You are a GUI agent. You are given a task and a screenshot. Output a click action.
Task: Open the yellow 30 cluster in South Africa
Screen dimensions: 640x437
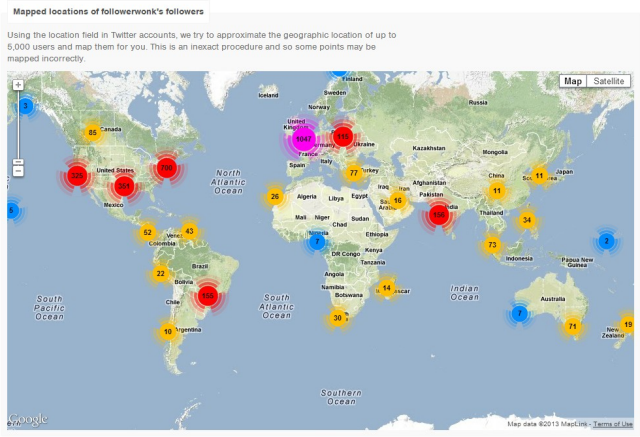[x=338, y=318]
